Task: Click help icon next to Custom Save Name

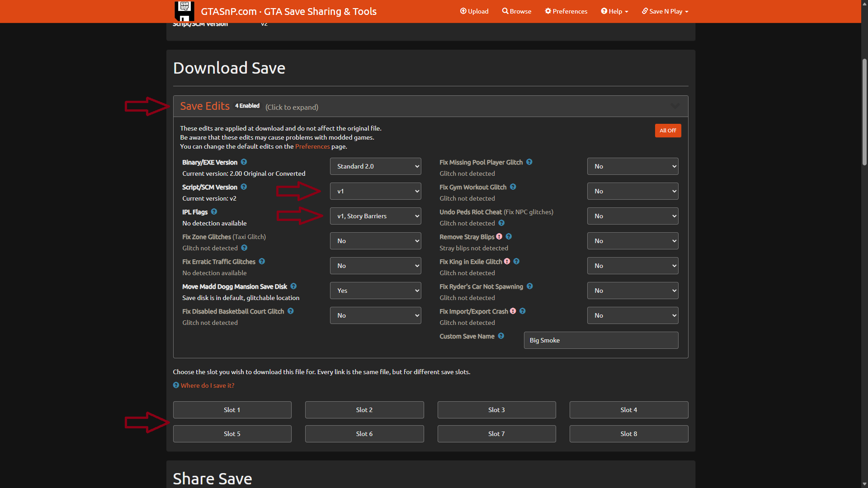Action: tap(501, 336)
